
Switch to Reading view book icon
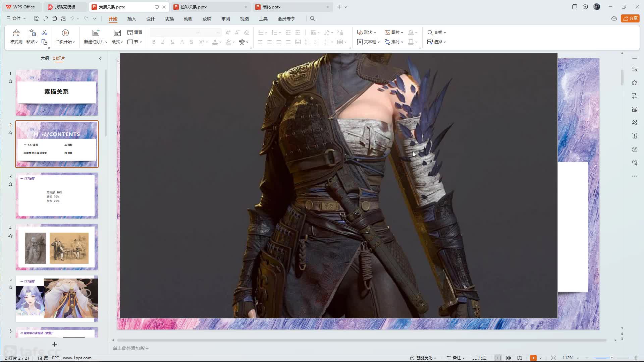tap(520, 358)
